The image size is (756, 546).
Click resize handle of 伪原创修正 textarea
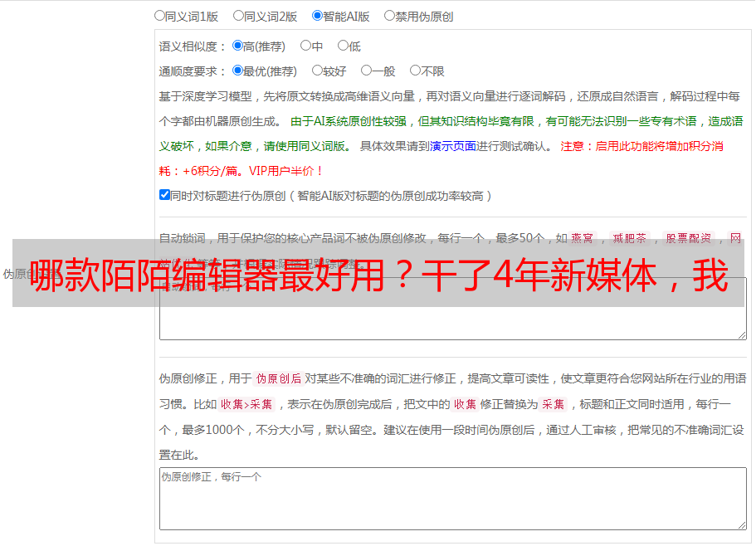tap(742, 525)
